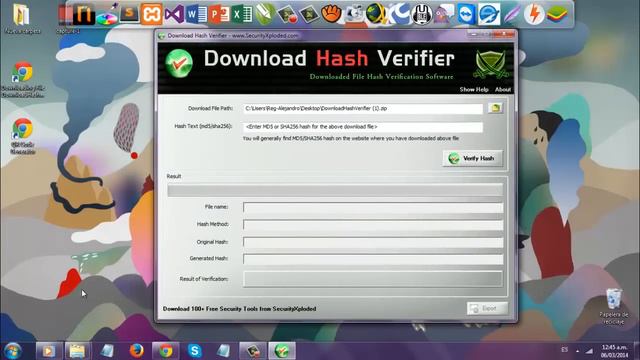
Task: Click the Hash Text md5/sha256 input field
Action: (363, 127)
